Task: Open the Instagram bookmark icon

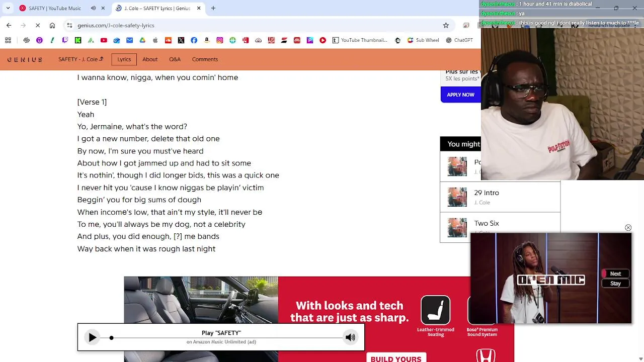Action: [x=220, y=40]
